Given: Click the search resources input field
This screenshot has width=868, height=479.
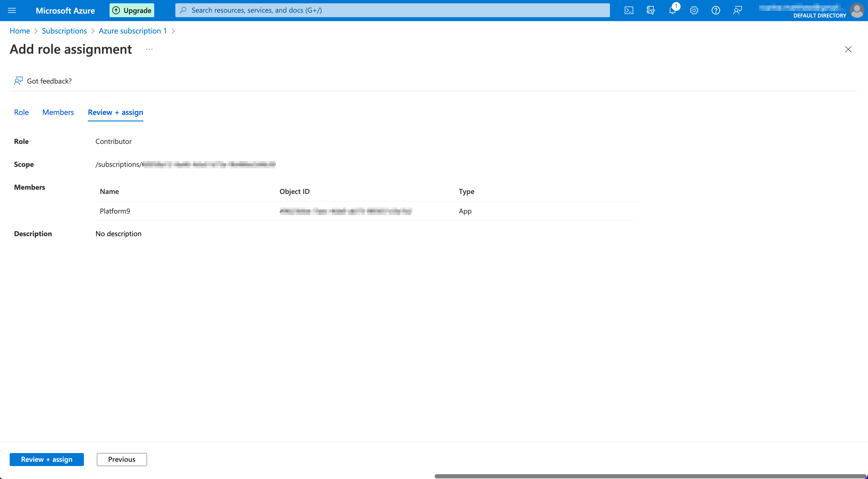Looking at the screenshot, I should click(x=392, y=11).
